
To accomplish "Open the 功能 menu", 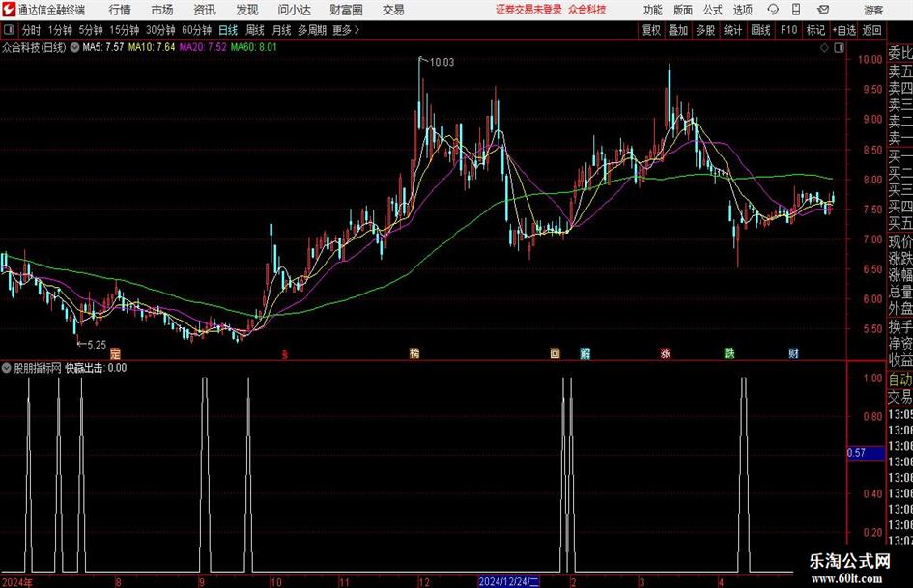I will (653, 10).
